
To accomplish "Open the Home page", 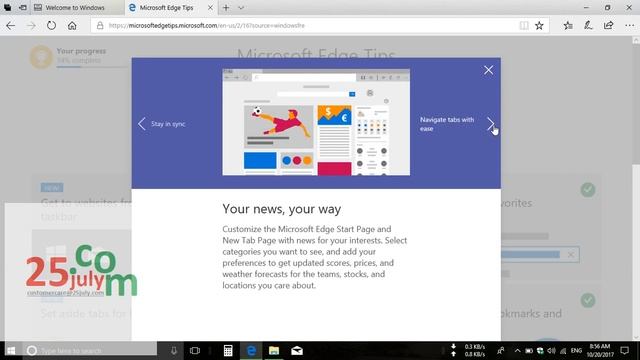I will 72,26.
